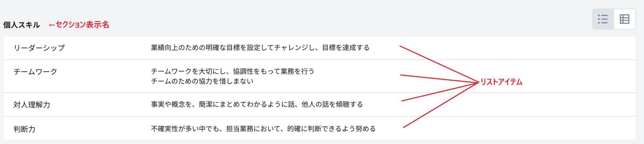The image size is (644, 144).
Task: Click the line チームのための協力を惜しまない
Action: 202,81
